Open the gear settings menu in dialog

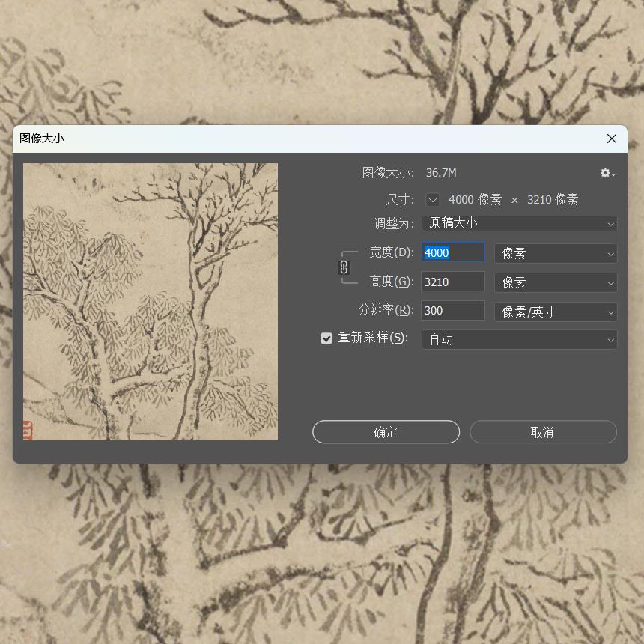click(607, 173)
